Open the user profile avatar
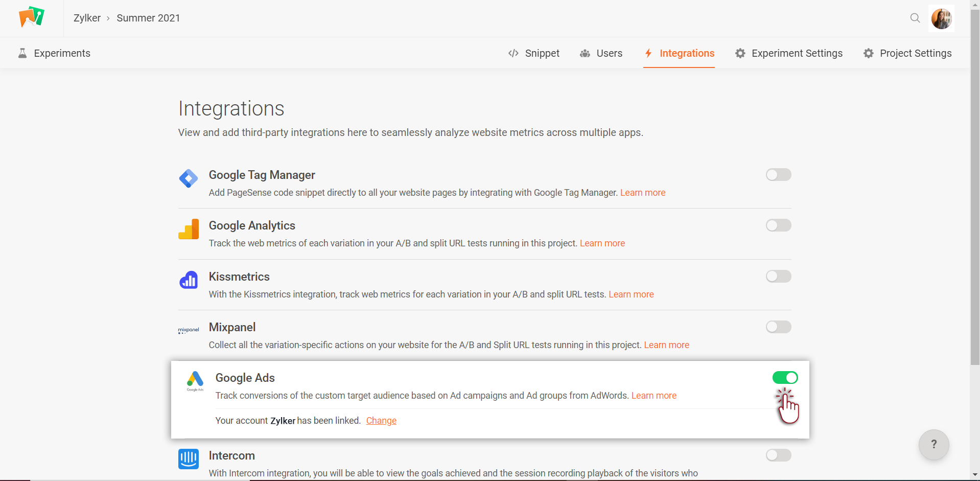This screenshot has width=980, height=481. tap(941, 18)
